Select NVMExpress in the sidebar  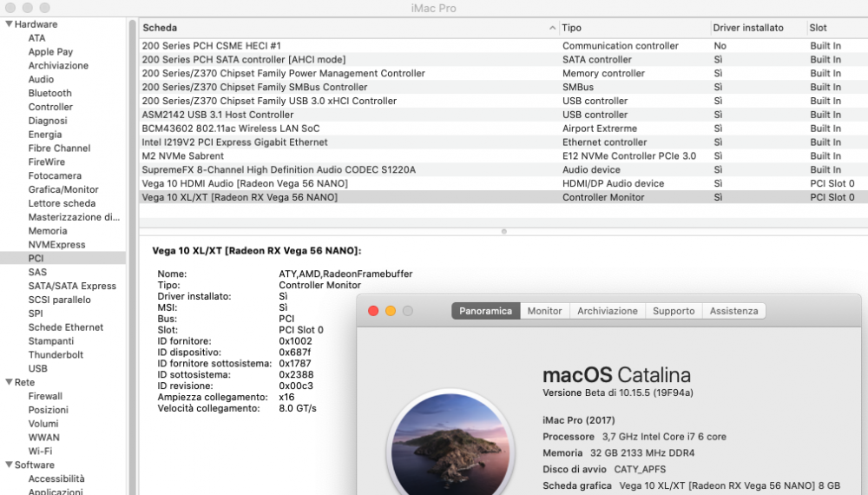click(x=56, y=245)
